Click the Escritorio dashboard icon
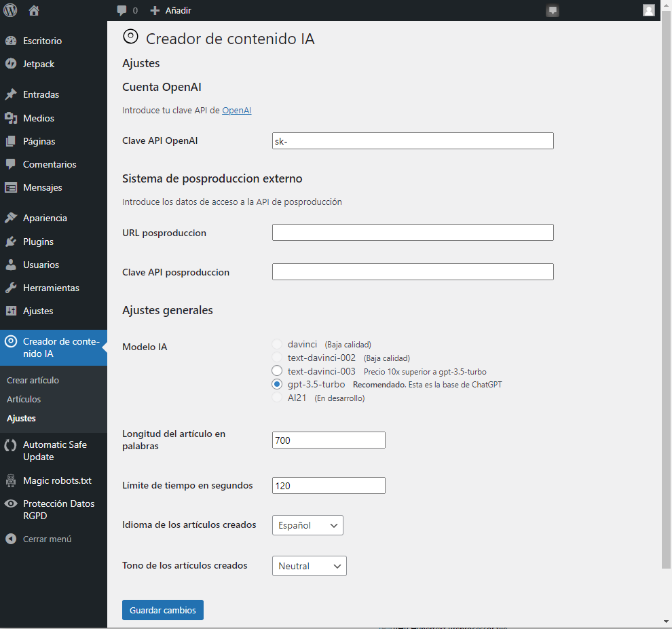The width and height of the screenshot is (672, 629). click(x=11, y=41)
